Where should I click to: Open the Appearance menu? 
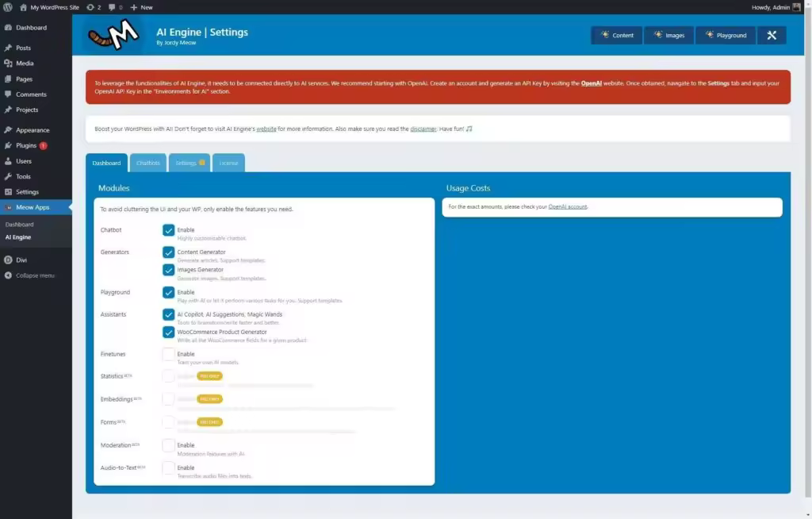point(33,130)
